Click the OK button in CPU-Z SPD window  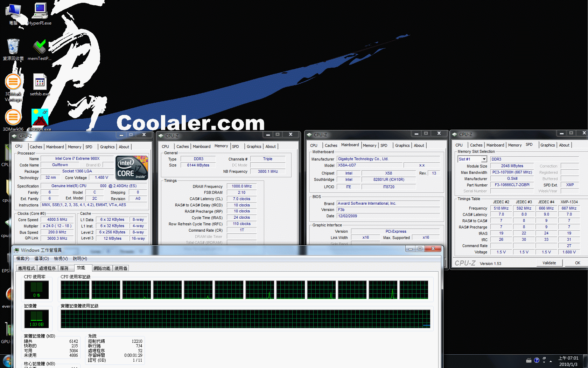(x=577, y=263)
